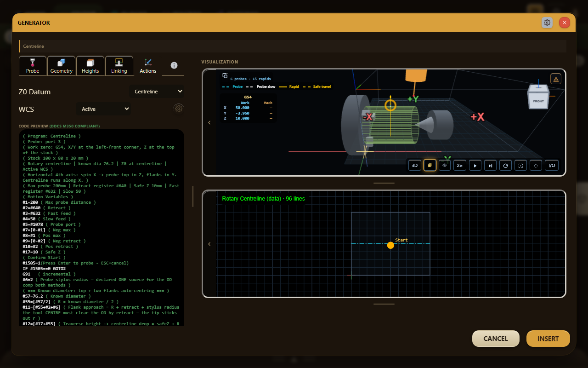Image resolution: width=588 pixels, height=368 pixels.
Task: Open the Actions tab
Action: pyautogui.click(x=148, y=66)
